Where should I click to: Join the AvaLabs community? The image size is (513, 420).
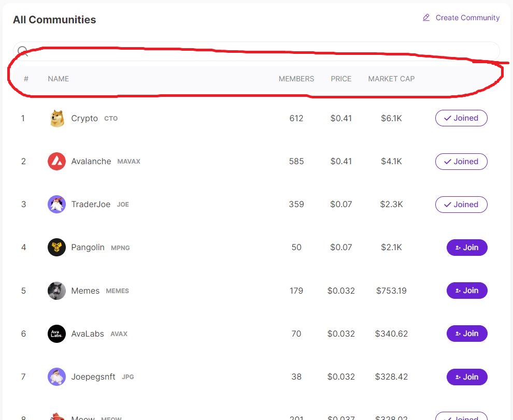(467, 334)
